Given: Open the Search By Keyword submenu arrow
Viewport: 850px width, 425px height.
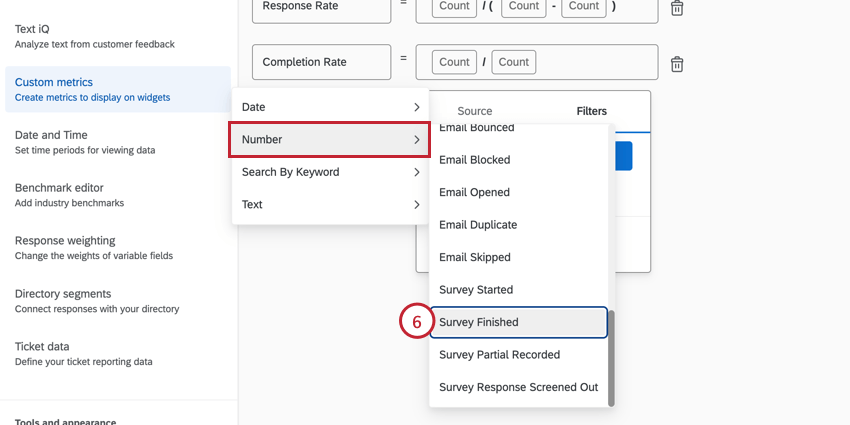Looking at the screenshot, I should click(x=416, y=172).
